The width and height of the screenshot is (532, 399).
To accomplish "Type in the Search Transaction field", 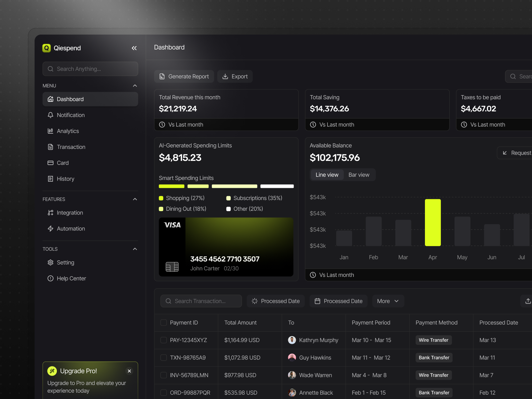I will point(201,301).
